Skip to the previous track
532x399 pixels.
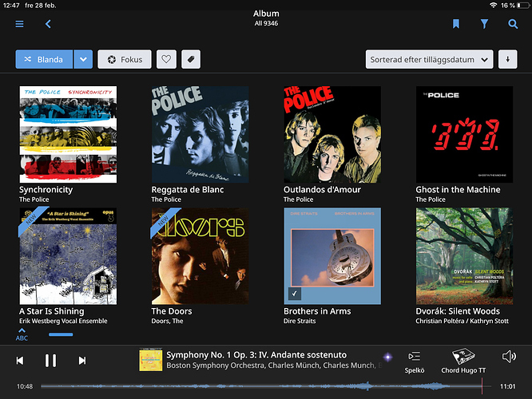[x=20, y=361]
